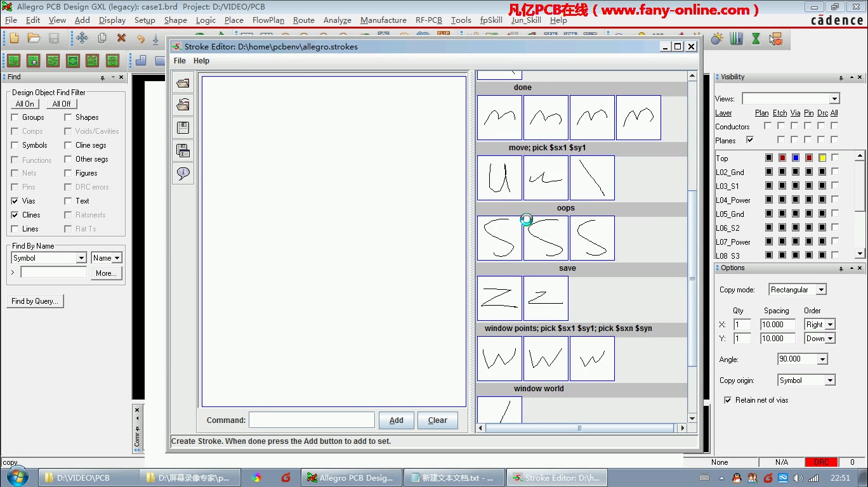Uncheck the Planes Plan checkbox in Visibility

[x=750, y=140]
